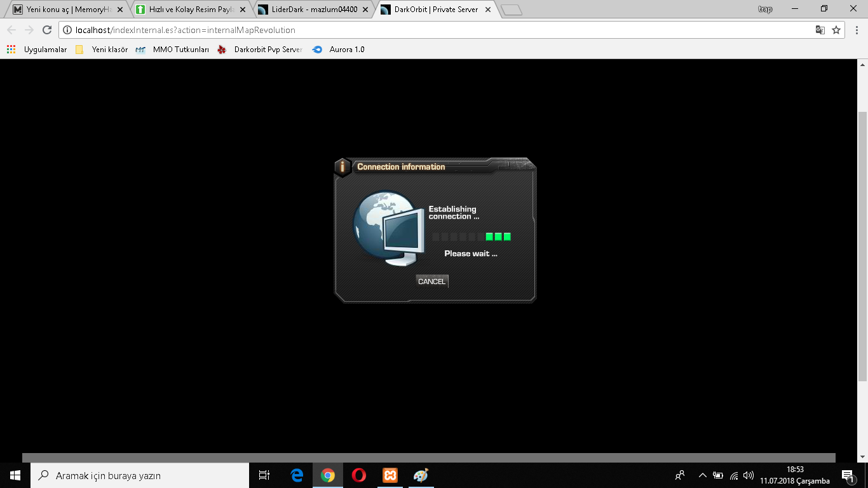Click the Chrome taskbar icon

coord(328,475)
